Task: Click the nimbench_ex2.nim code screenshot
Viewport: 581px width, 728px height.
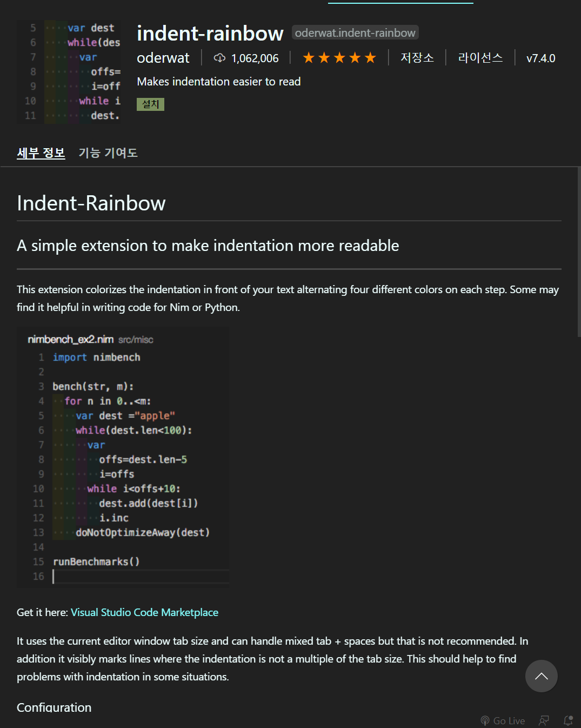Action: coord(123,457)
